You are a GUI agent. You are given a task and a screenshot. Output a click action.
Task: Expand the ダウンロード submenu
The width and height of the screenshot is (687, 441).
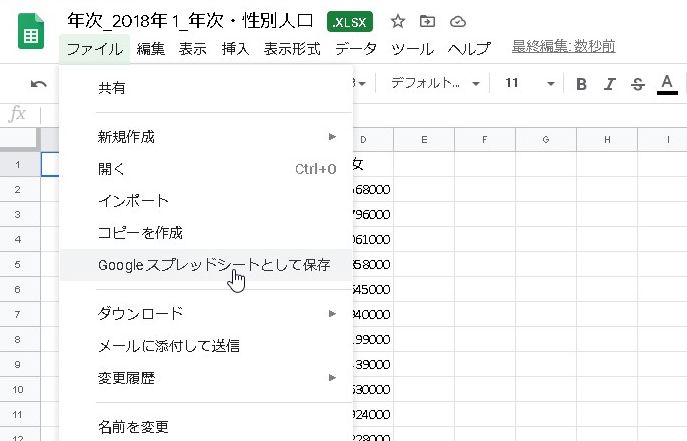tap(216, 313)
